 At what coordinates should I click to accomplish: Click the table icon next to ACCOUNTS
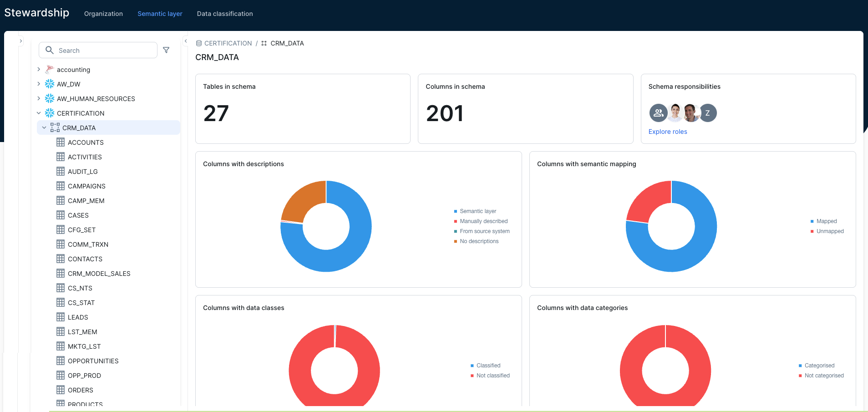(x=61, y=142)
